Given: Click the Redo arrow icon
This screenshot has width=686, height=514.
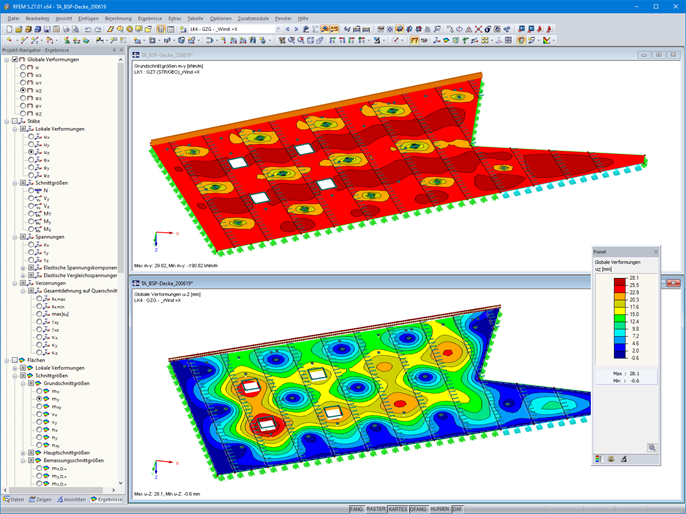Looking at the screenshot, I should [x=98, y=29].
